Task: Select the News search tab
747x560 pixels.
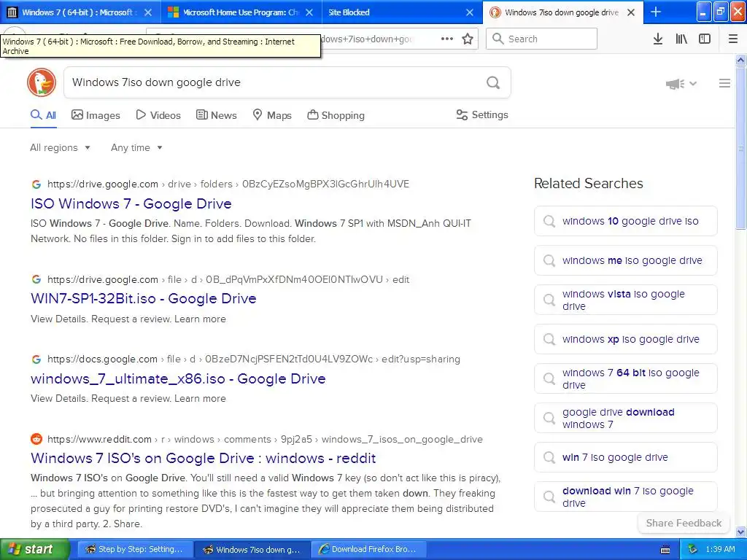Action: (x=216, y=115)
